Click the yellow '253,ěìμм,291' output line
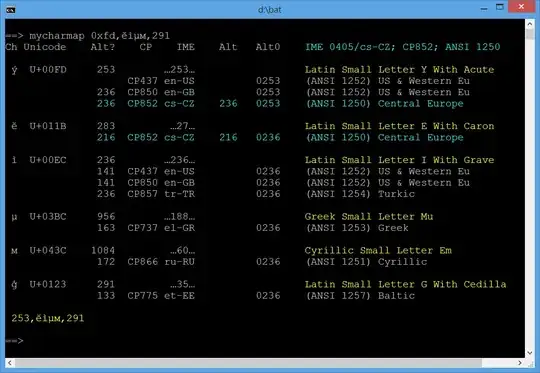Viewport: 540px width, 373px height. pyautogui.click(x=48, y=318)
